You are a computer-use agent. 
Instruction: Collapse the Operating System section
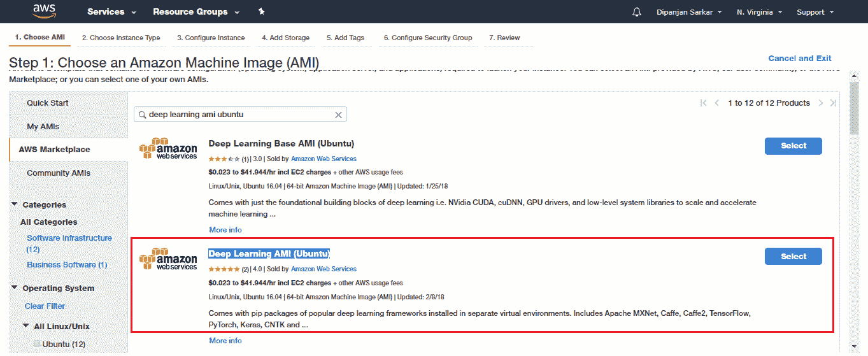click(15, 288)
